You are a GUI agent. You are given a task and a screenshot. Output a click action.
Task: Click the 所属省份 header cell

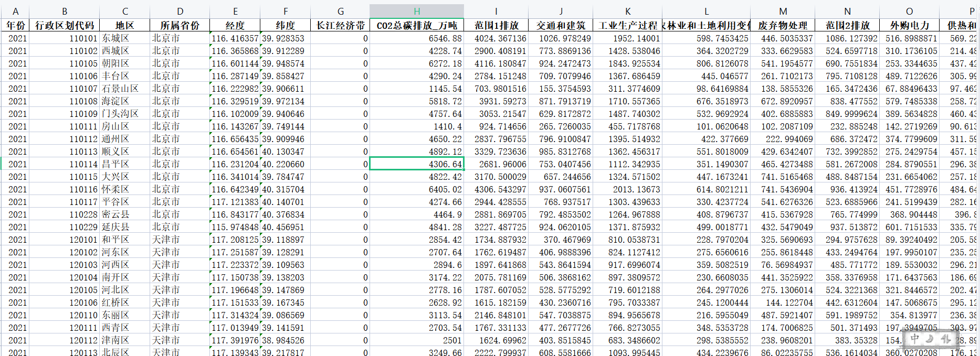(x=180, y=25)
